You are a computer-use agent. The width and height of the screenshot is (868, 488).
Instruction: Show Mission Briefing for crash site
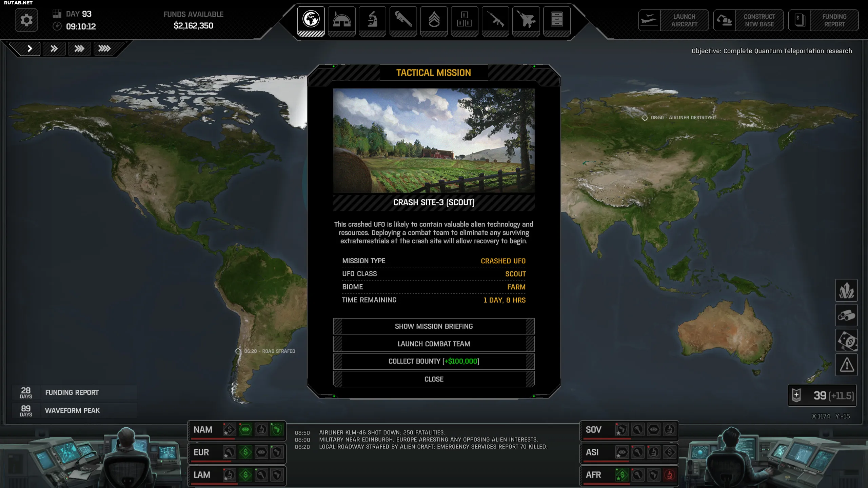[x=434, y=326]
